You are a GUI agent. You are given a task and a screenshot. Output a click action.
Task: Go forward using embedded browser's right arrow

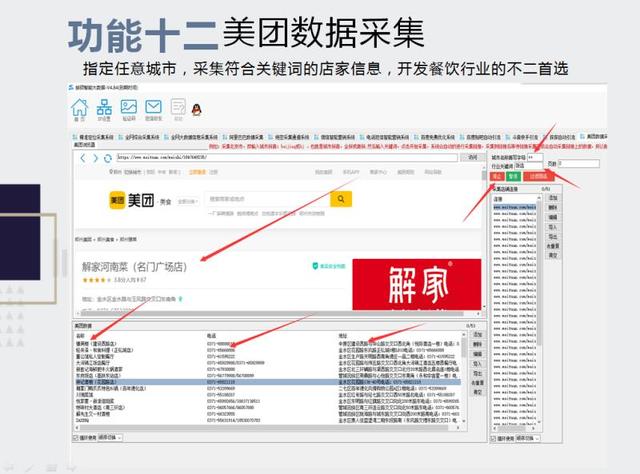(x=95, y=158)
